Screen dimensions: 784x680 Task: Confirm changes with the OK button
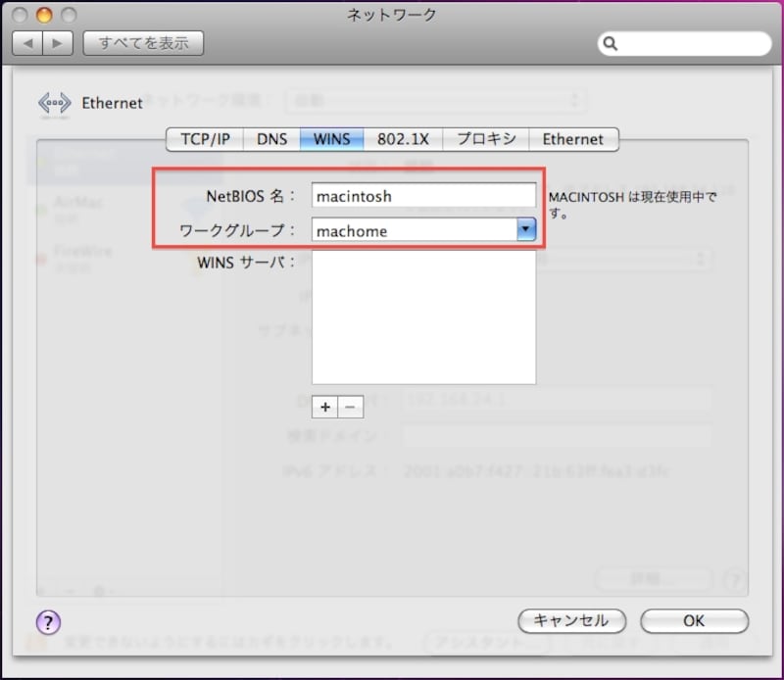click(694, 621)
